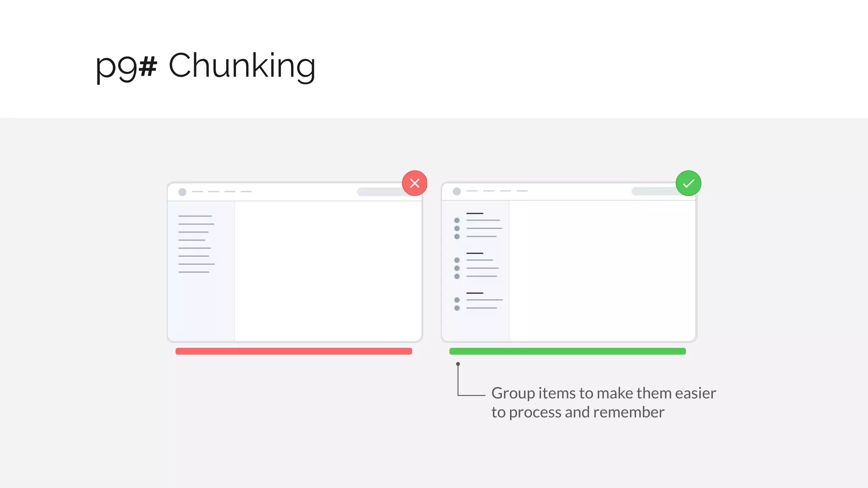Screen dimensions: 868x488
Task: Click caption line "to process and remember"
Action: click(x=578, y=412)
